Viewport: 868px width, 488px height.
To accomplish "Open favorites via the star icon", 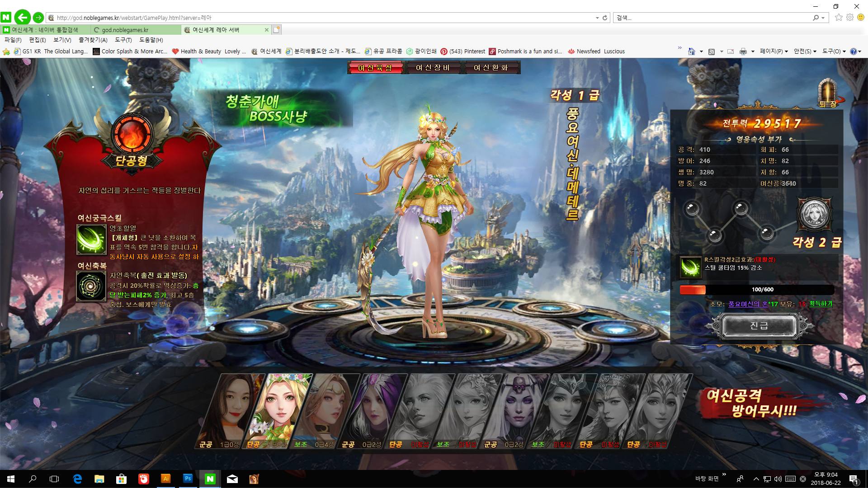I will point(839,17).
